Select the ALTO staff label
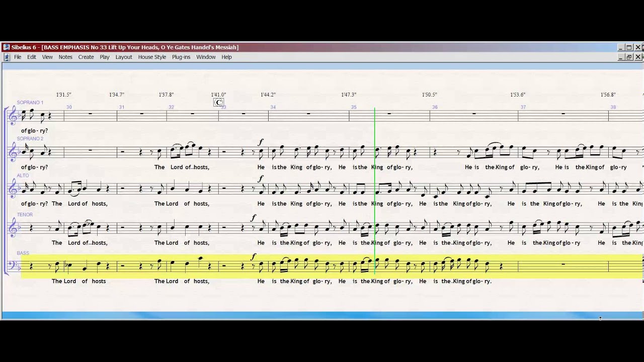Viewport: 644px width, 362px height. [23, 175]
